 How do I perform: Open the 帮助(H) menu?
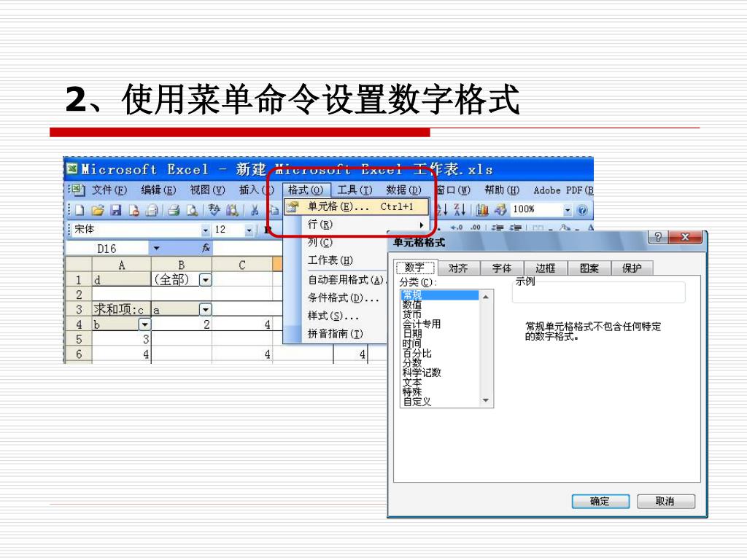pos(502,190)
